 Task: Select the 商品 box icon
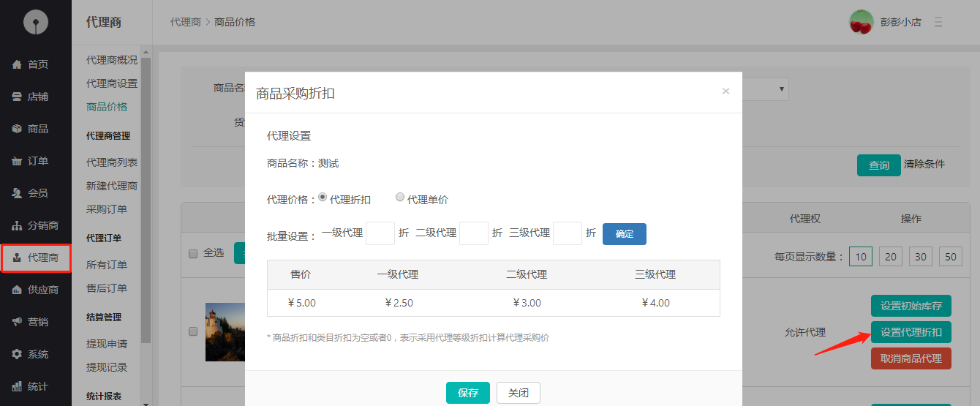tap(17, 129)
